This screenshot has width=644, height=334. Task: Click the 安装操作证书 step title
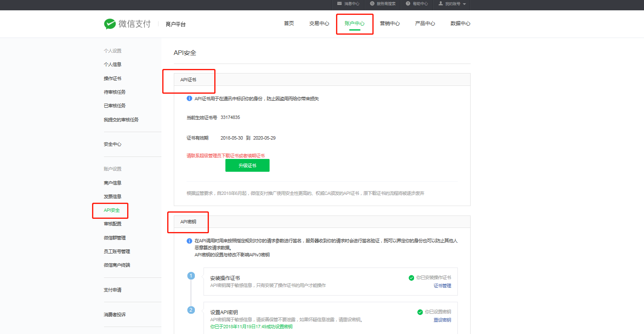(225, 278)
